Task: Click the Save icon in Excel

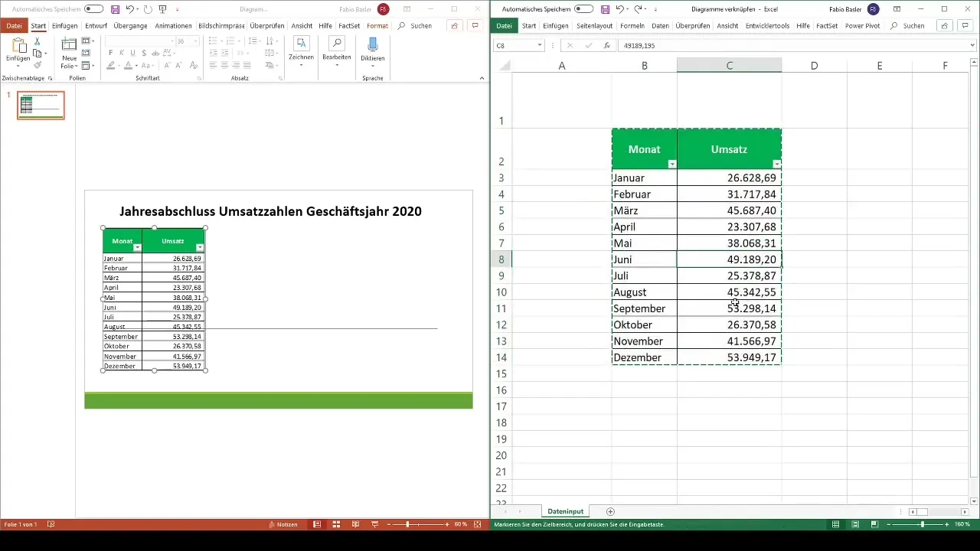Action: pyautogui.click(x=605, y=9)
